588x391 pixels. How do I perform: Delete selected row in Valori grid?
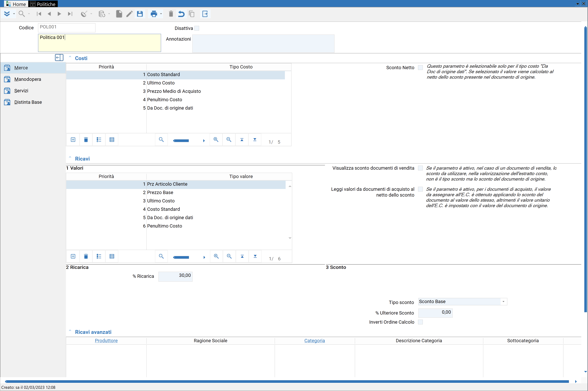86,256
